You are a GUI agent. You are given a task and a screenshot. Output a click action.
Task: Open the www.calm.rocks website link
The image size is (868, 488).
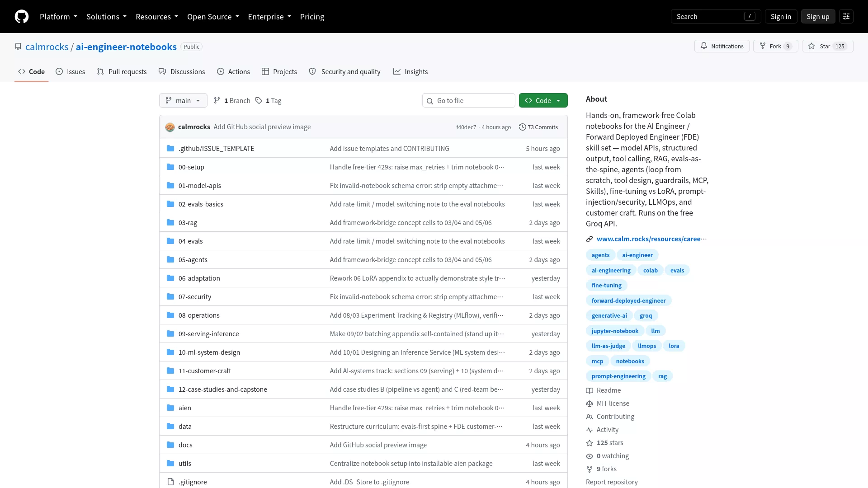click(651, 239)
